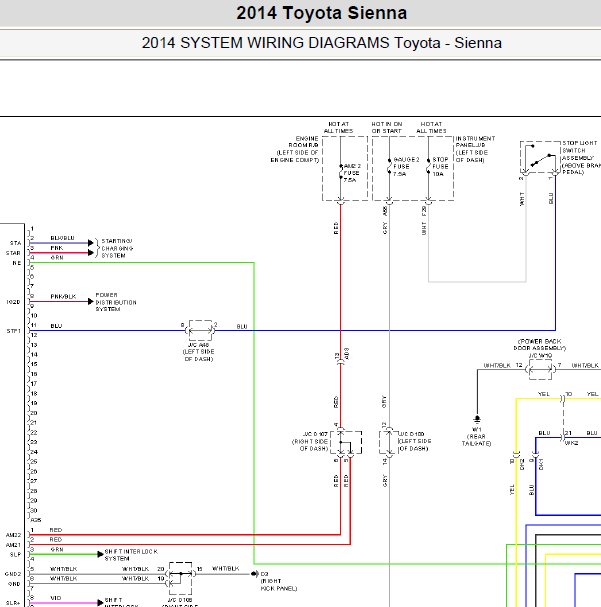Viewport: 601px width, 607px height.
Task: Click the "2014 SYSTEM WIRING DIAGRAMS Toyota - Sienna" heading
Action: 321,43
